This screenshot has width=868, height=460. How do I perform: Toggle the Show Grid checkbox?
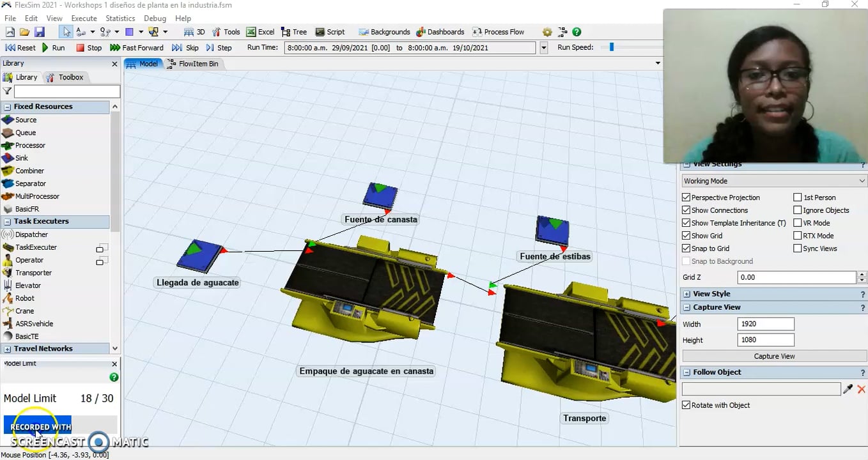pos(686,236)
